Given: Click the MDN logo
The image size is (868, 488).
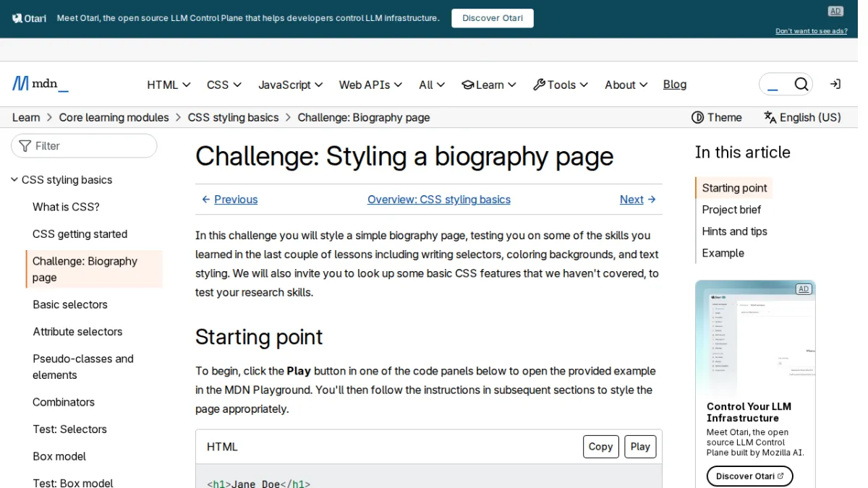Looking at the screenshot, I should point(41,84).
